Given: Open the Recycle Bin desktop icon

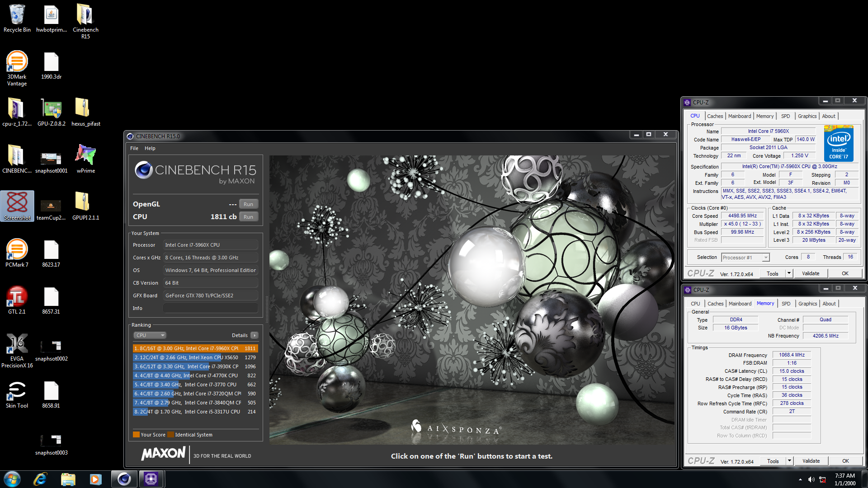Looking at the screenshot, I should click(17, 18).
